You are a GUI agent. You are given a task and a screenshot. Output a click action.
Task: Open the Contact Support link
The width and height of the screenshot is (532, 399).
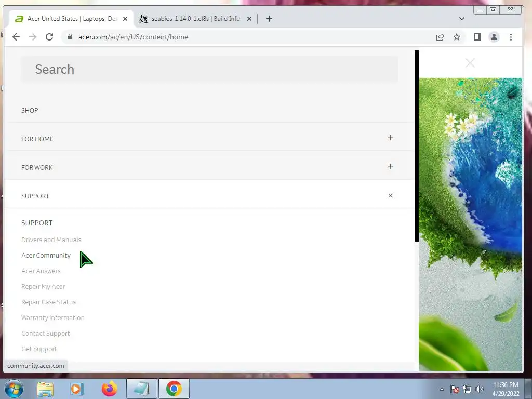point(46,334)
